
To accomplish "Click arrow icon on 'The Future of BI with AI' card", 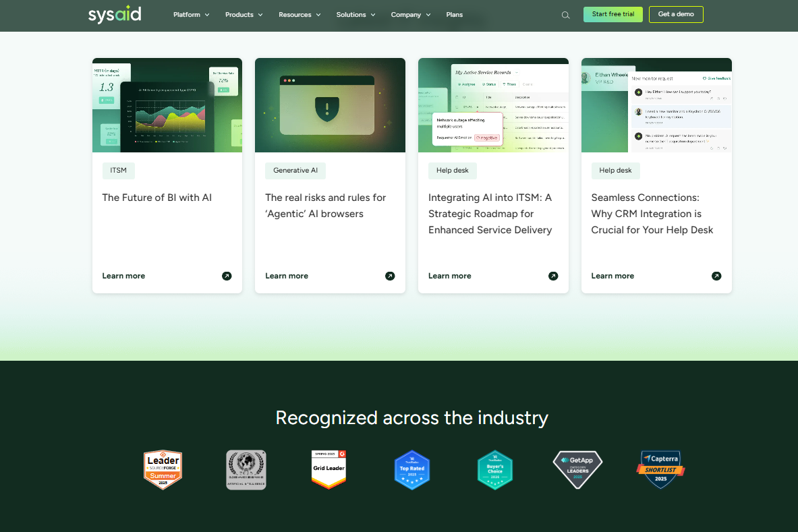I will [x=227, y=276].
